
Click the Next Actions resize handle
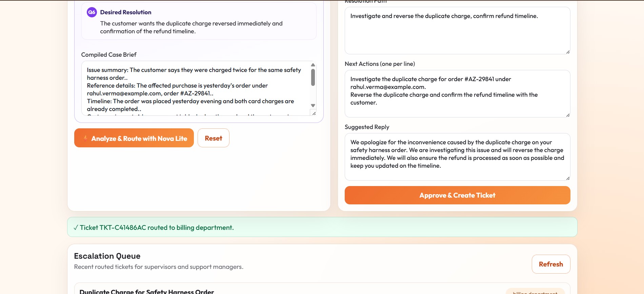click(x=568, y=115)
